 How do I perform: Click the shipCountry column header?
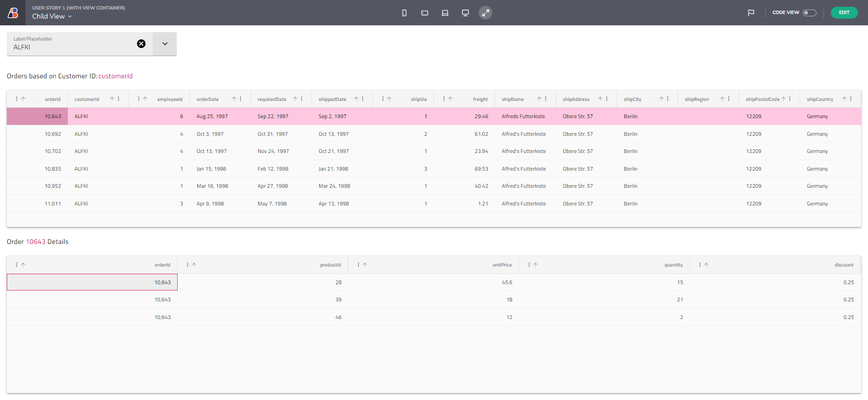(820, 100)
